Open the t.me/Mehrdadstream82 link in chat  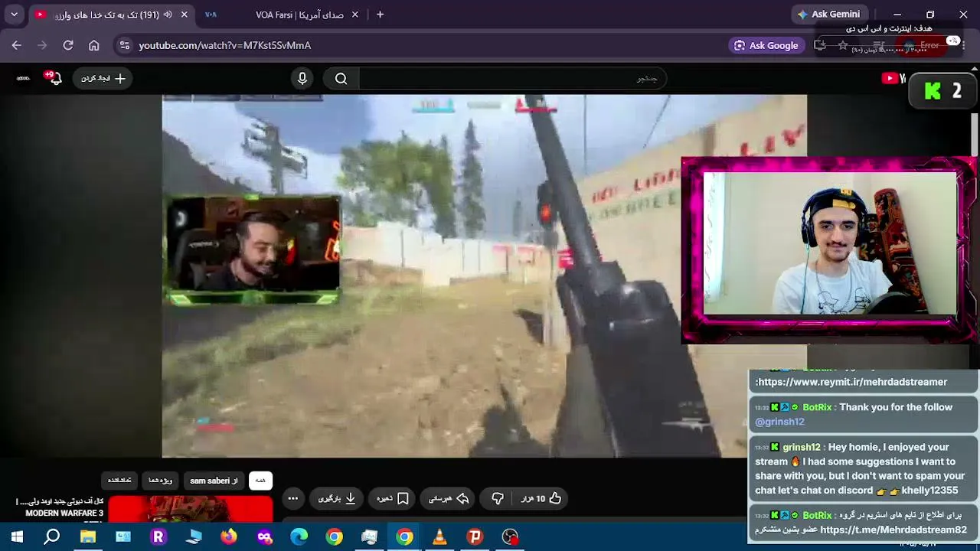pos(893,530)
